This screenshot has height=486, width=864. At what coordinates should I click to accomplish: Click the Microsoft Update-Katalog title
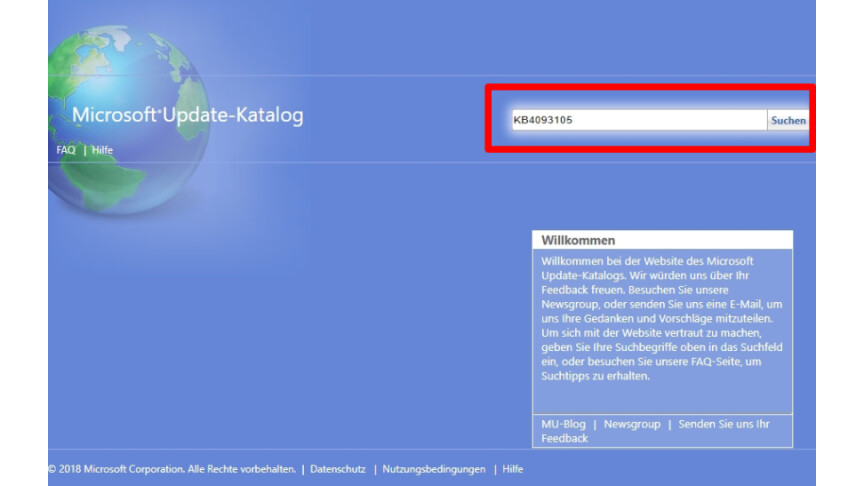[187, 115]
